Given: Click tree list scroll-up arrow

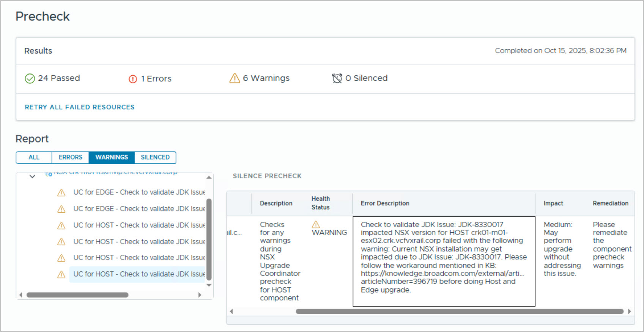Looking at the screenshot, I should pos(209,177).
